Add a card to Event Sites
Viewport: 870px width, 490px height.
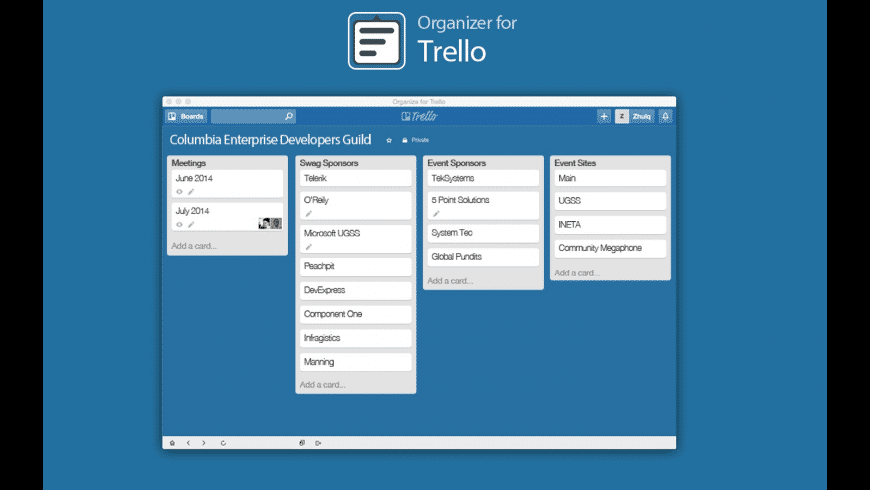click(x=577, y=273)
